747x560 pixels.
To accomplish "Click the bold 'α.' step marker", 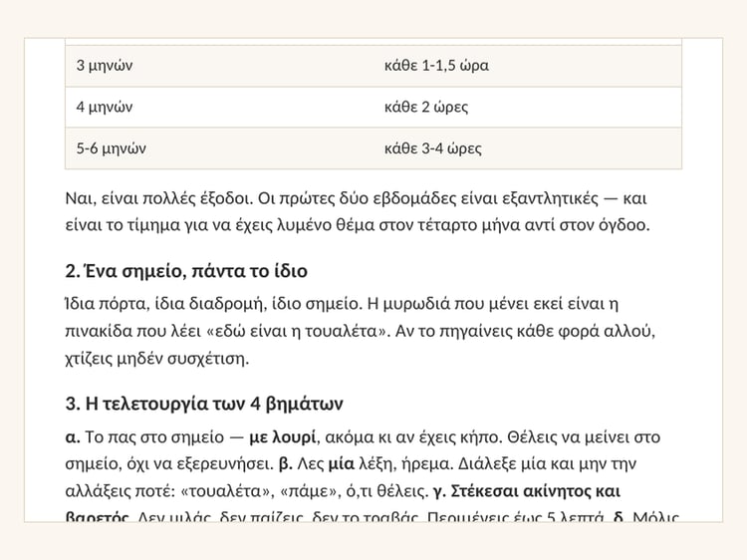I will 73,437.
